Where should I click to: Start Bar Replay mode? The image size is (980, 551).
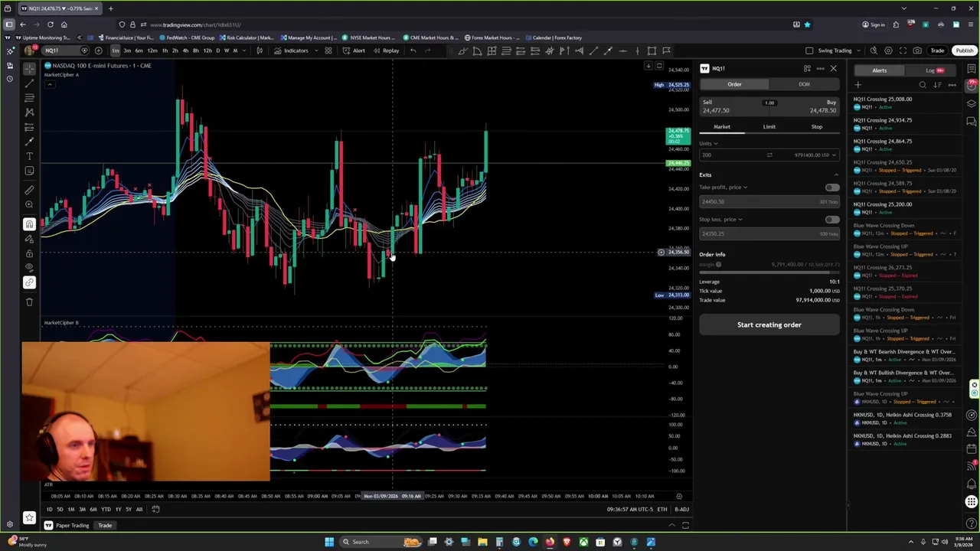387,51
